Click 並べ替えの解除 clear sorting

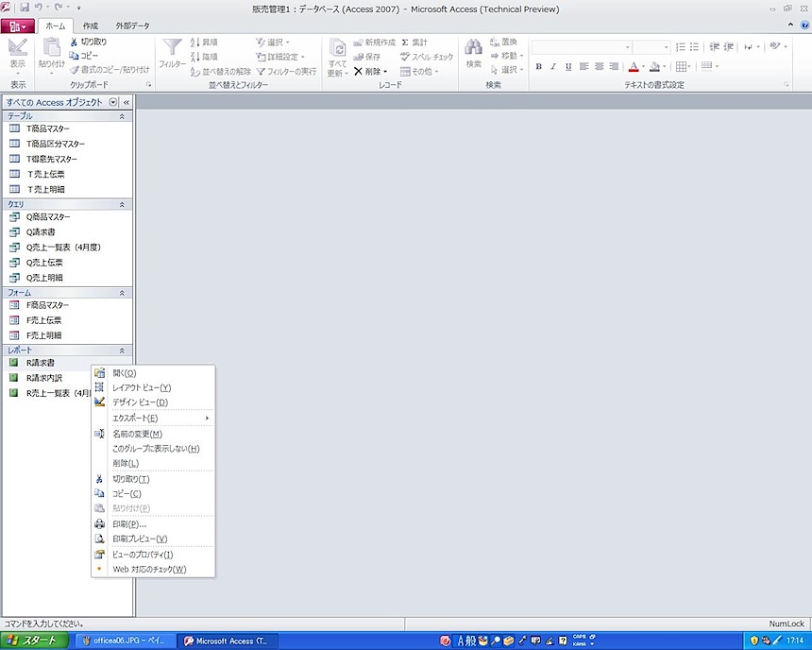point(220,71)
